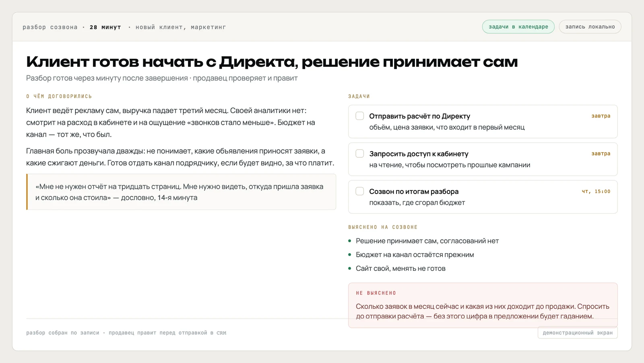This screenshot has width=644, height=363.
Task: Open the 'Отправить расчёт по Директу' task title
Action: (x=420, y=116)
